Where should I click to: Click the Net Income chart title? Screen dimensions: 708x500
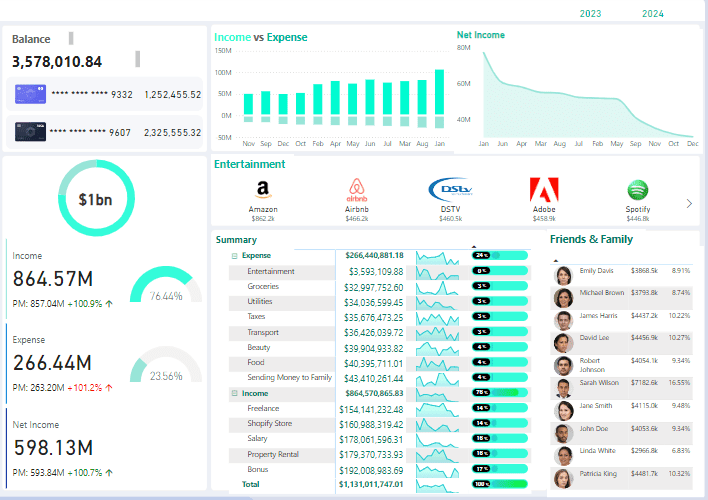pos(480,35)
